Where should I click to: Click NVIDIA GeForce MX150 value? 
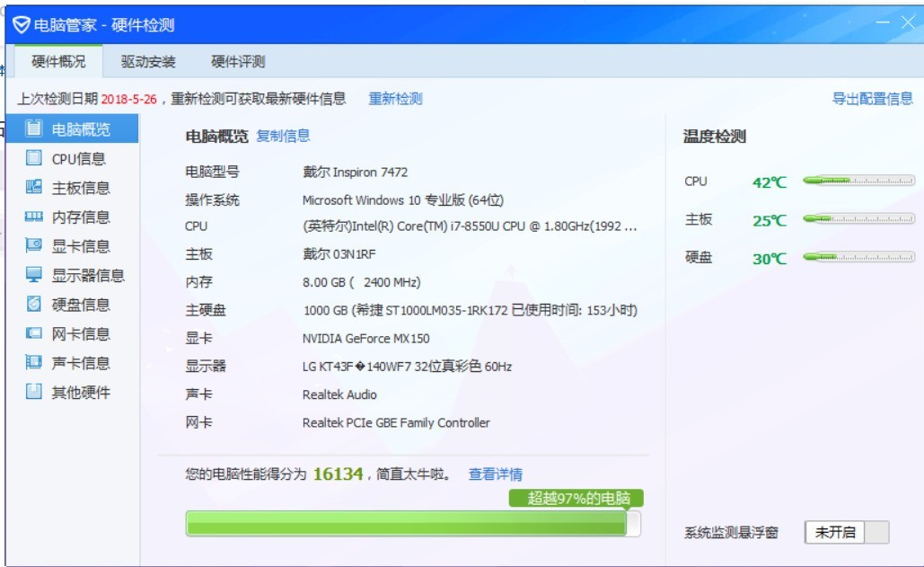pyautogui.click(x=366, y=339)
